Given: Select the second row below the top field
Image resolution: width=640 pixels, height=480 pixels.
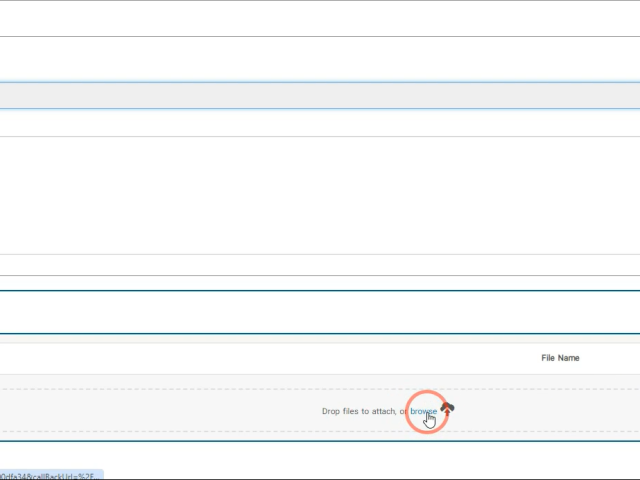Looking at the screenshot, I should [x=320, y=58].
